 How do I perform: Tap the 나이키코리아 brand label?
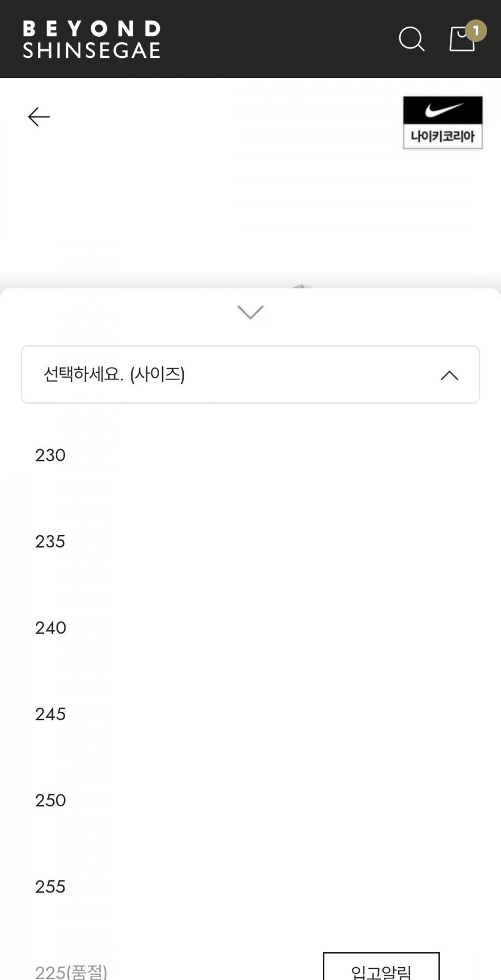pos(443,136)
